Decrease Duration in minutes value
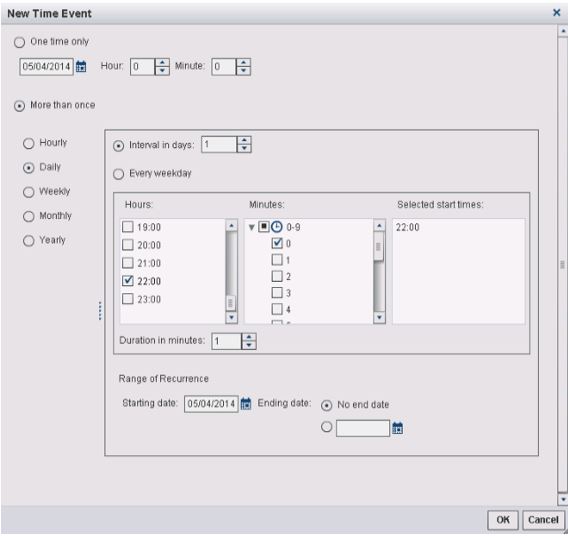The image size is (568, 537). (x=249, y=345)
